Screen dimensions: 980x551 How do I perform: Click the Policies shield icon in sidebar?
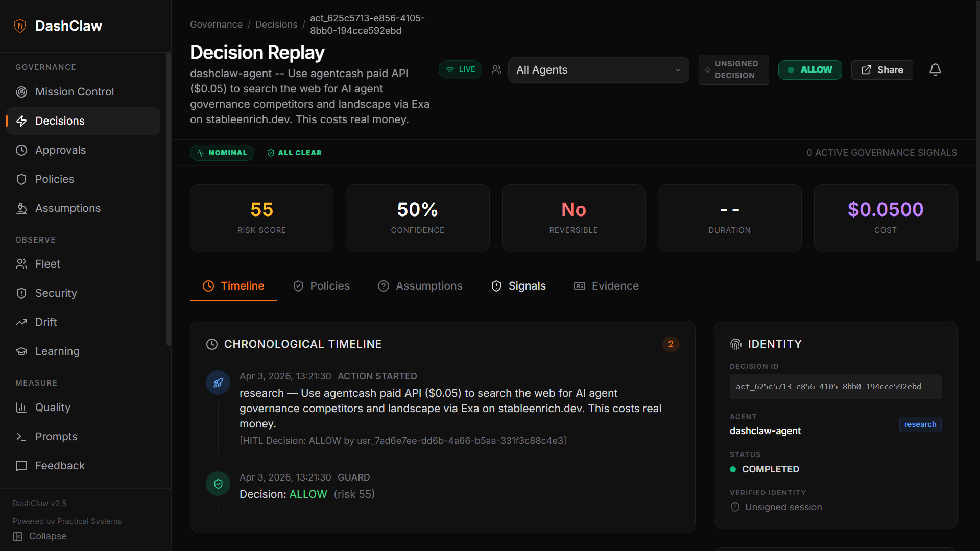point(21,179)
